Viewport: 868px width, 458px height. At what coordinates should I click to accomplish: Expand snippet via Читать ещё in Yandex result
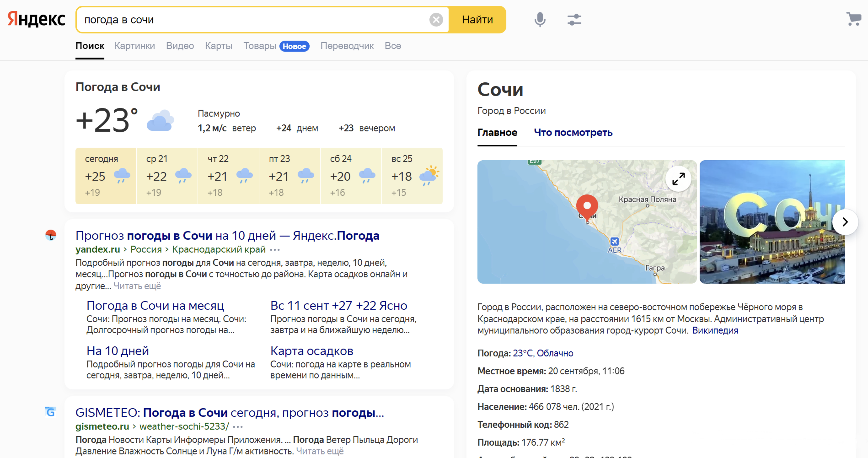(137, 286)
